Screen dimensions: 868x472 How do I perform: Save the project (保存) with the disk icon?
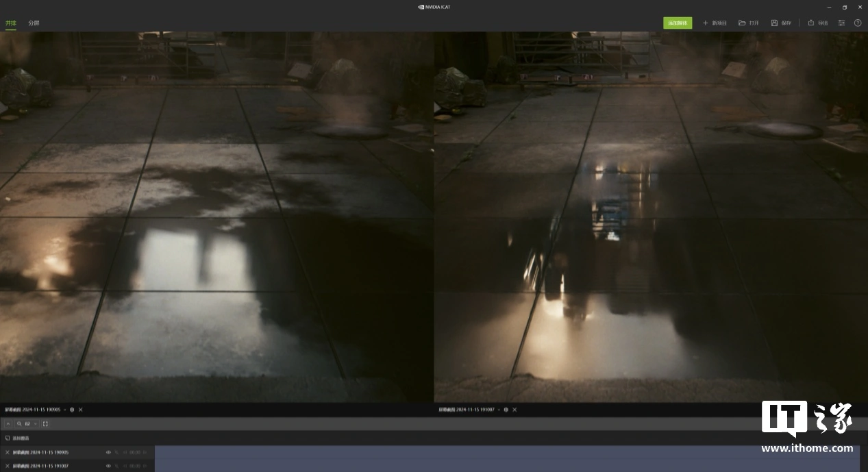point(780,23)
